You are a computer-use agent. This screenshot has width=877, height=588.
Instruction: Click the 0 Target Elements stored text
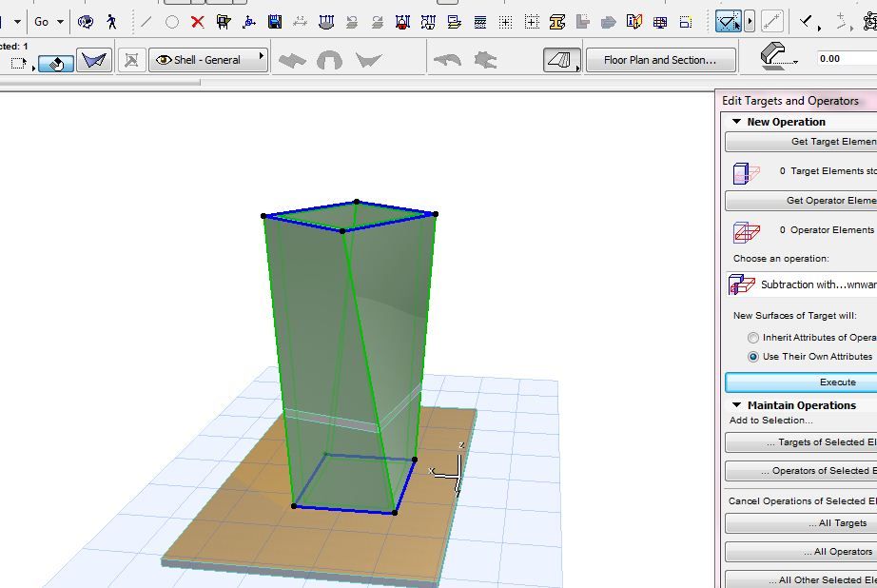coord(828,171)
